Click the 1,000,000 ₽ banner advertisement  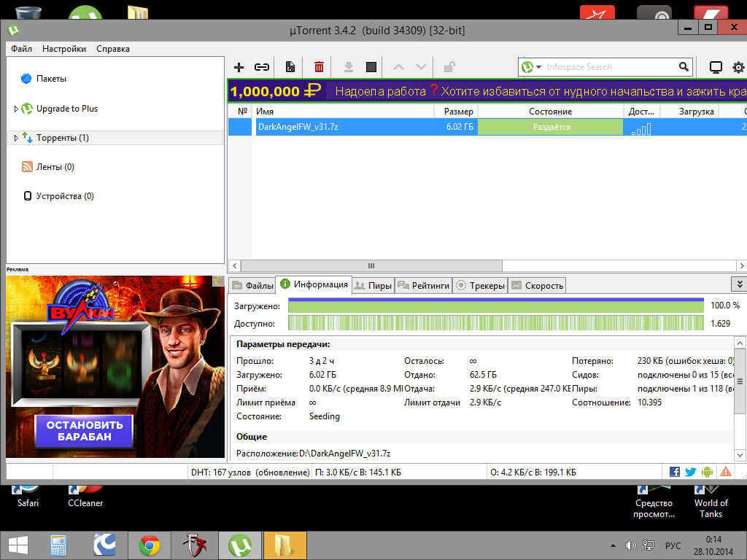tap(487, 91)
